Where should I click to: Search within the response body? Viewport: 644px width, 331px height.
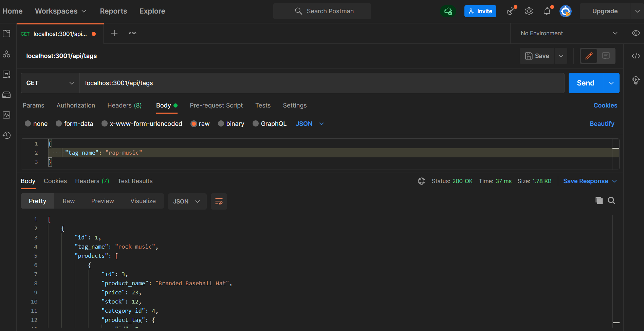coord(611,200)
